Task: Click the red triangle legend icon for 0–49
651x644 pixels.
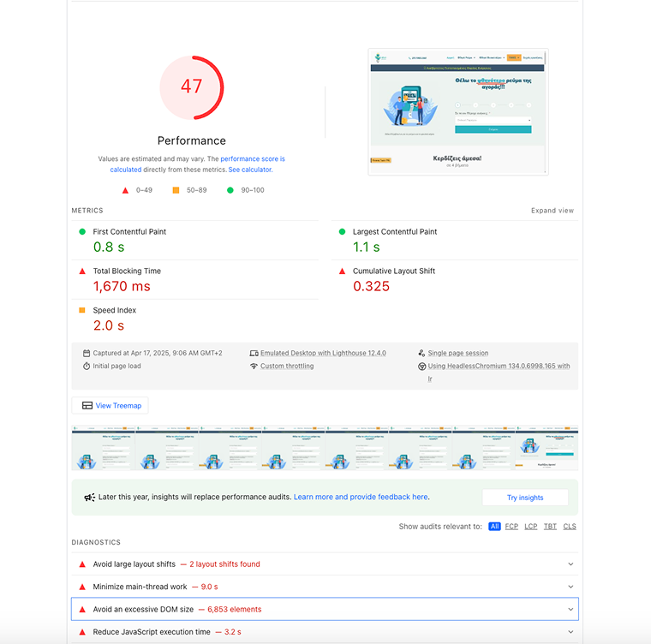Action: tap(125, 190)
